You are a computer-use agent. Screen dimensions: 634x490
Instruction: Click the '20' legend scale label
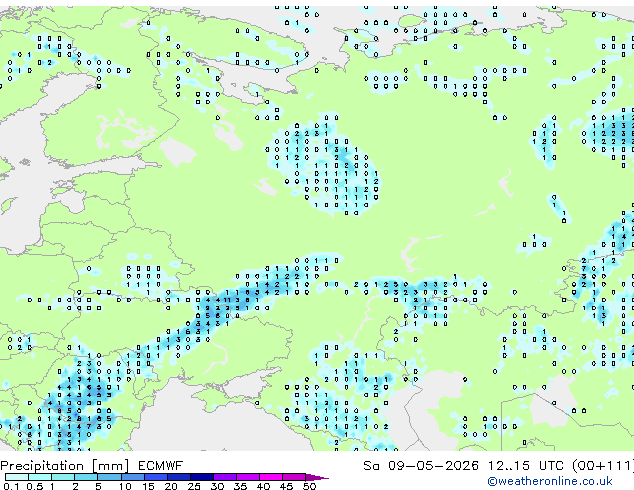click(171, 486)
